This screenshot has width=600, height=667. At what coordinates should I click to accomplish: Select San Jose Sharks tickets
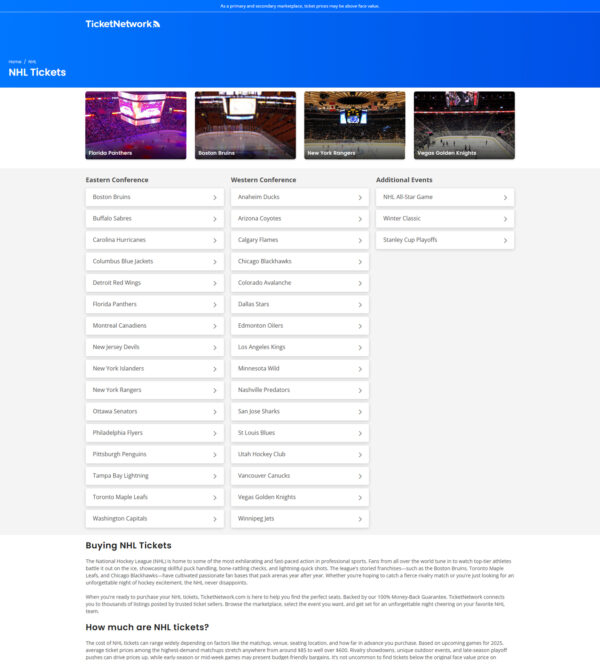pyautogui.click(x=300, y=411)
